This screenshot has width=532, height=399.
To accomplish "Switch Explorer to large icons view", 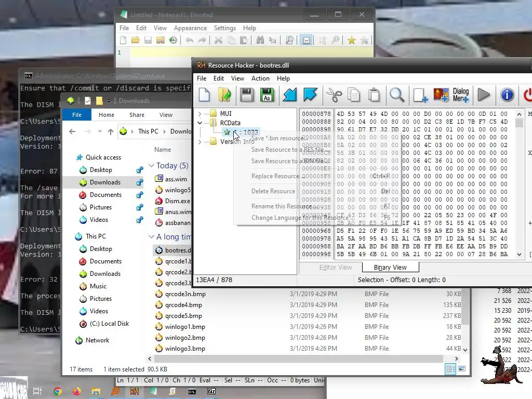I will tap(462, 369).
